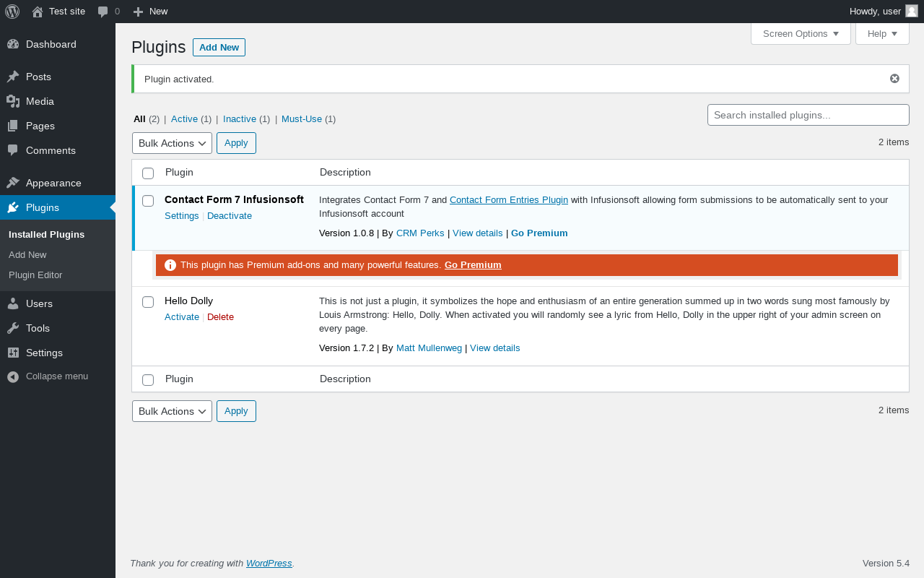
Task: Open Media via its sidebar icon
Action: (13, 101)
